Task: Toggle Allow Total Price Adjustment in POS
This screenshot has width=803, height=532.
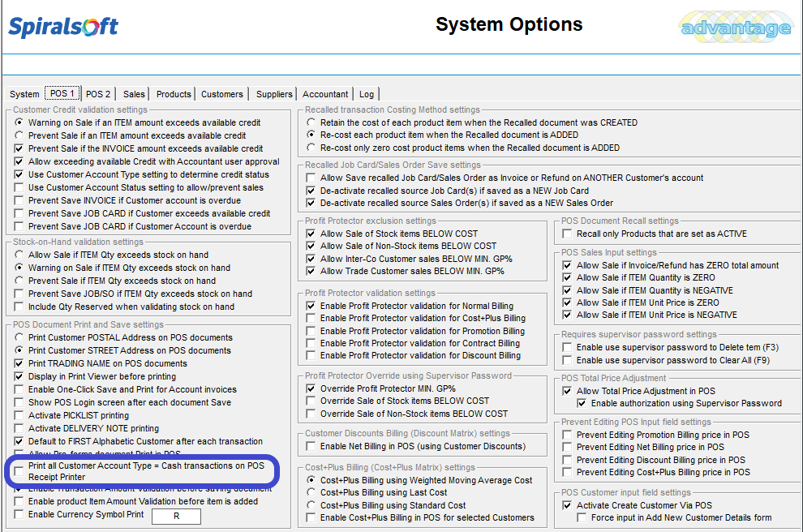Action: tap(567, 391)
